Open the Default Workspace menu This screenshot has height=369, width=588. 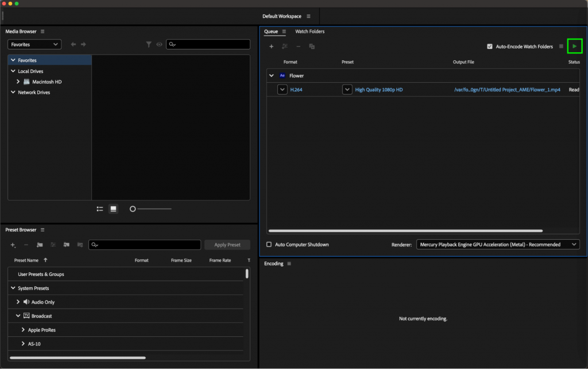coord(309,16)
